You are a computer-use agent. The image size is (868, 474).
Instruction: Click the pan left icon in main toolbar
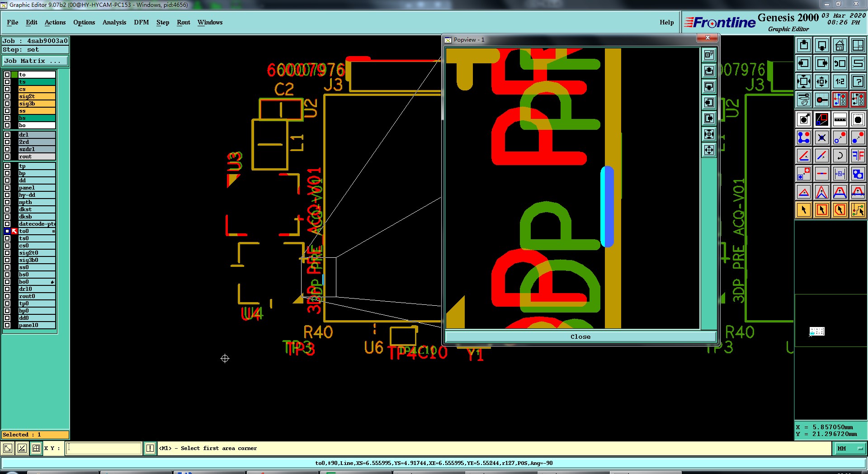coord(804,63)
